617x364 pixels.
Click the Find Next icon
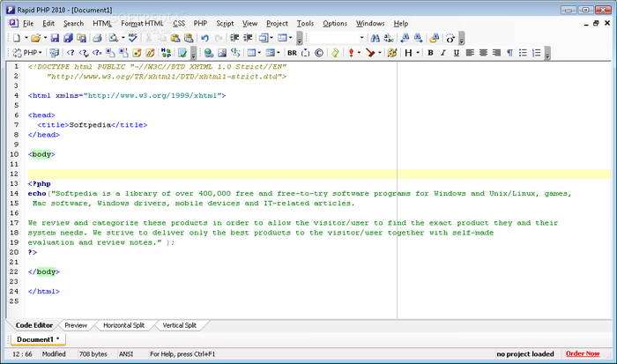tap(418, 38)
